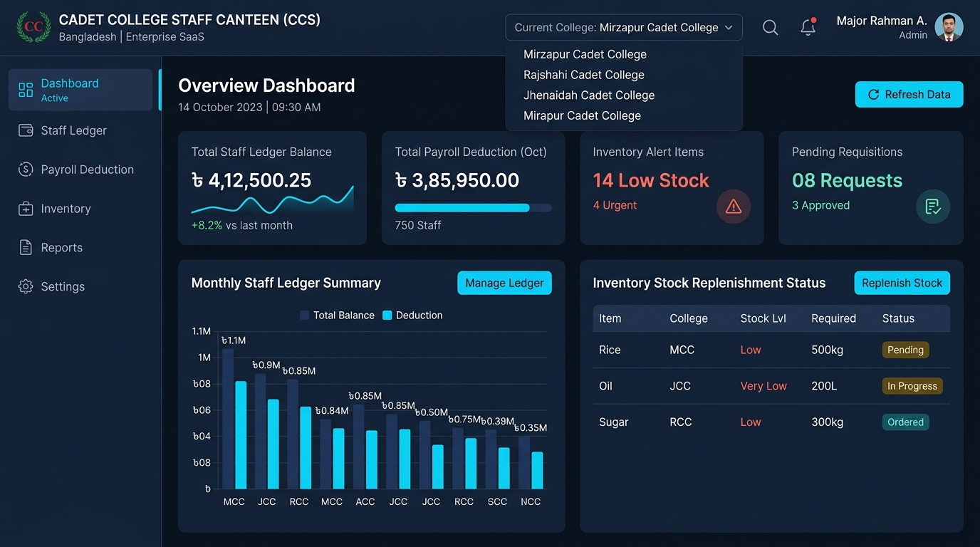Click the Stock Lvl column header

763,318
